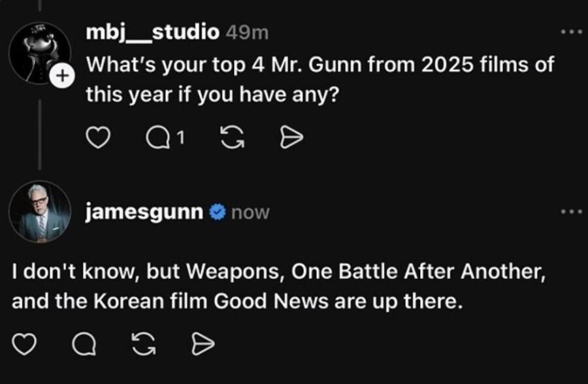Like James Gunn's reply
This screenshot has height=384, width=588.
[x=24, y=344]
